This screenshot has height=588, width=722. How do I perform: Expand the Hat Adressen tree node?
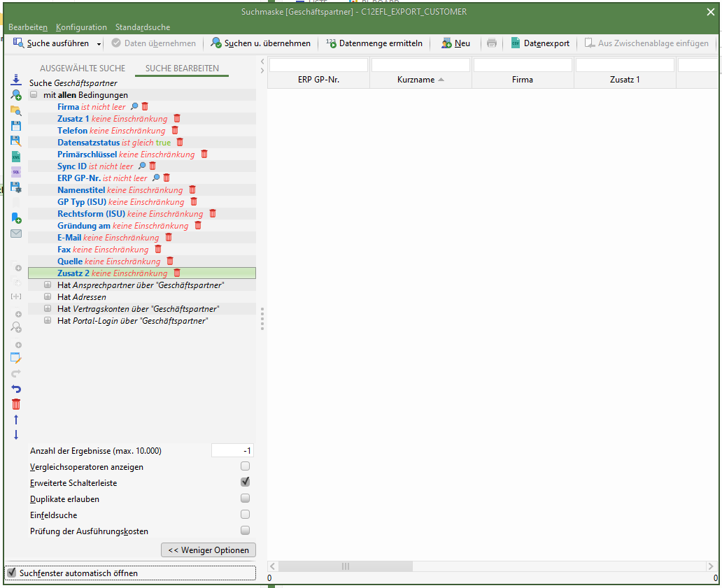point(48,296)
